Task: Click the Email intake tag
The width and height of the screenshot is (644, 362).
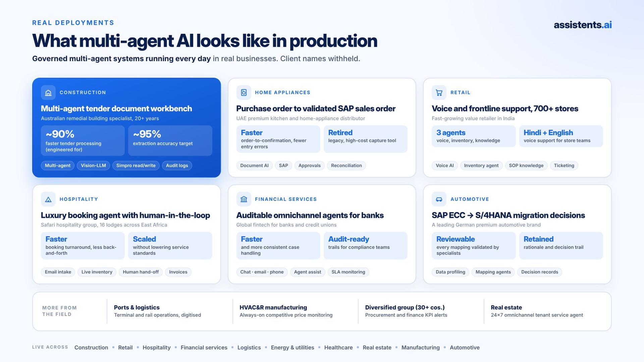Action: [58, 272]
